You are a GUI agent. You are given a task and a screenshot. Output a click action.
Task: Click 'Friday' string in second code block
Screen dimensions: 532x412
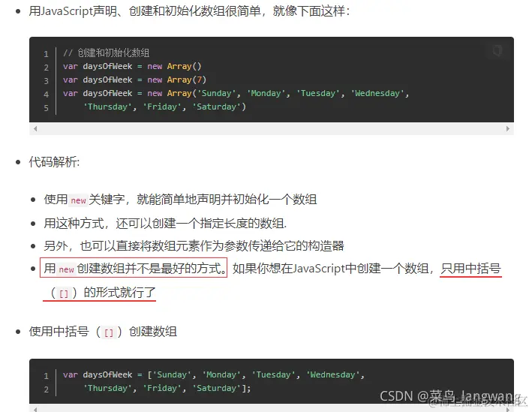[162, 388]
